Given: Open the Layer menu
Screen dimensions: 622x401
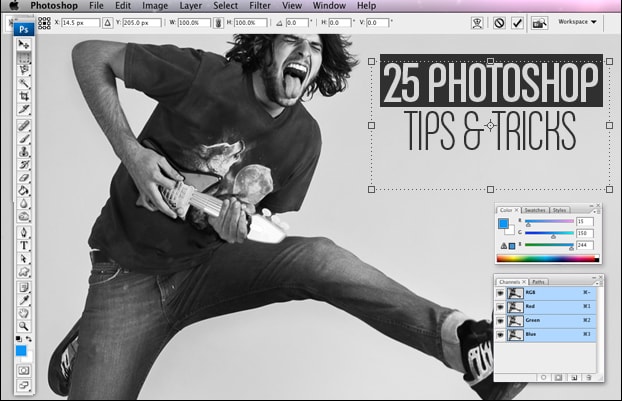Looking at the screenshot, I should coord(191,6).
